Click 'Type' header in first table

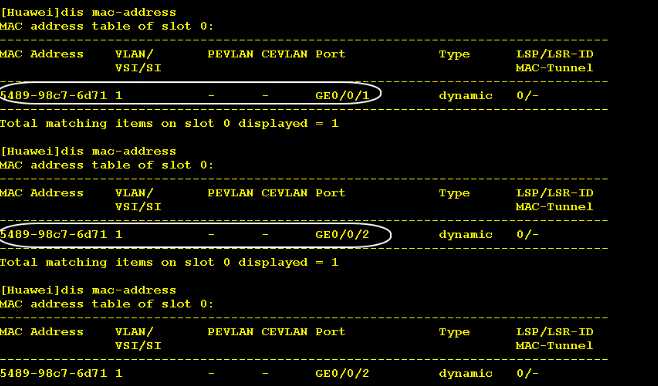(454, 55)
